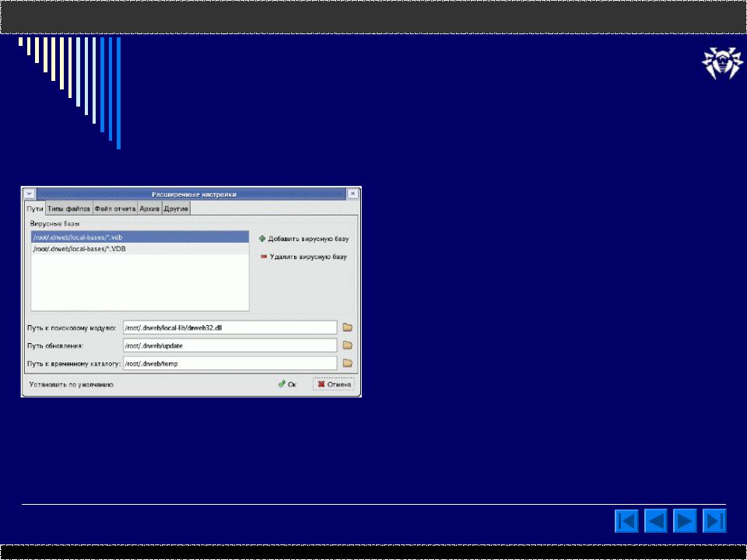Click Установить по умолчанию button
This screenshot has width=747, height=560.
[x=71, y=384]
